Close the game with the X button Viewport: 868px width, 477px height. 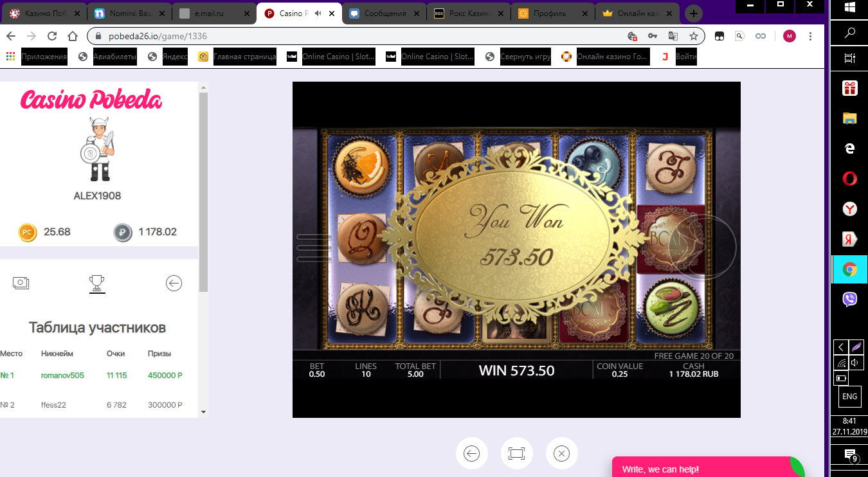[562, 453]
